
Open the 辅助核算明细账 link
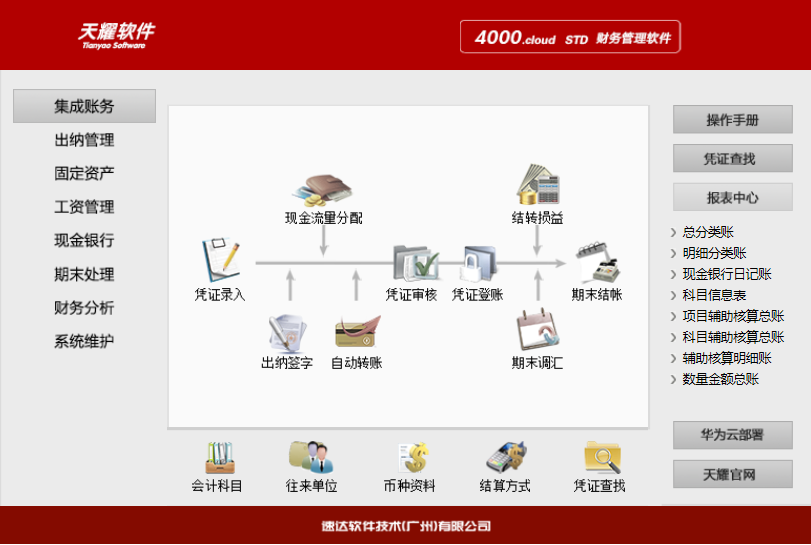727,358
